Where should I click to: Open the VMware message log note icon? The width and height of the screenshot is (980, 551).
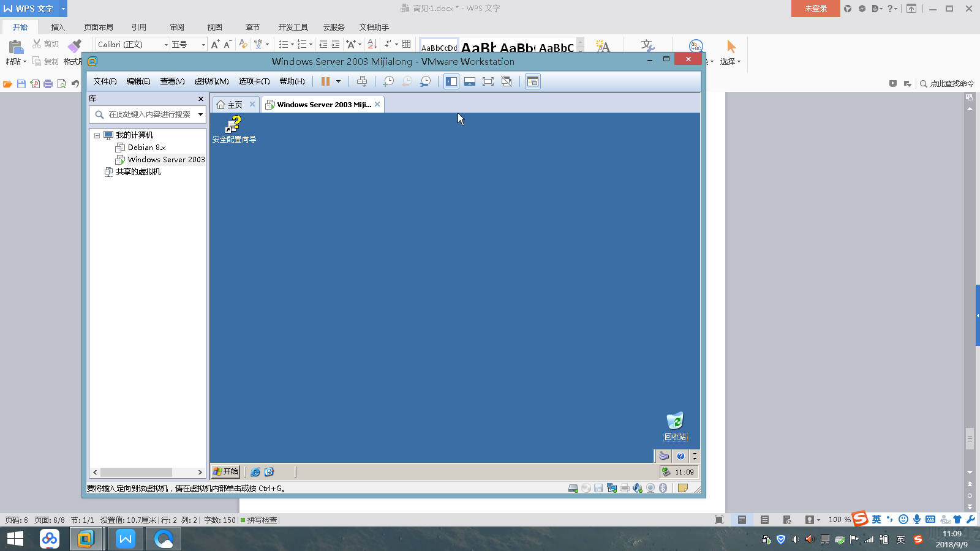tap(682, 488)
